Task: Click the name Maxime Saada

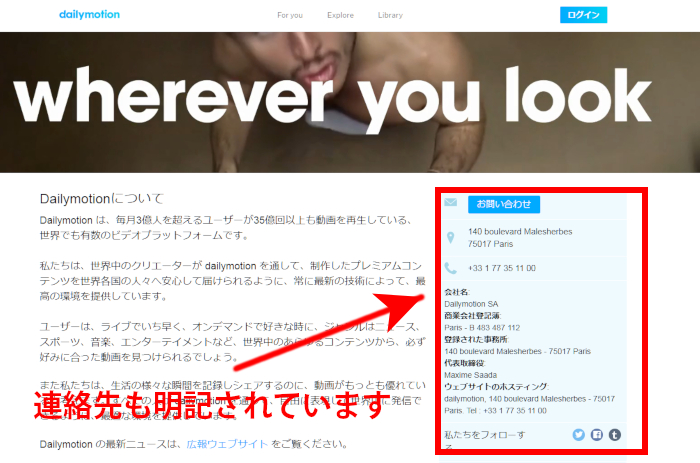Action: (x=471, y=375)
